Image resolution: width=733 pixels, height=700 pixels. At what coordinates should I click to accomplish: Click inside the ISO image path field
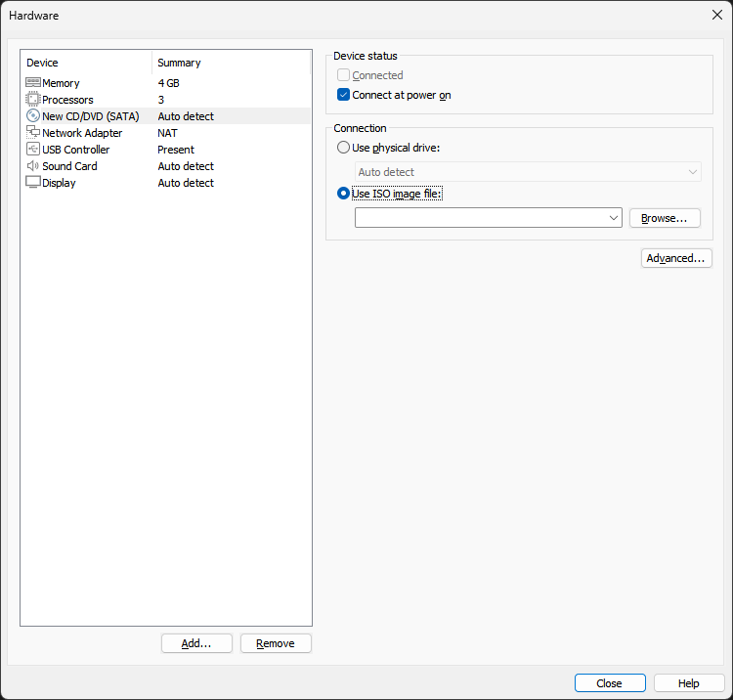pos(481,218)
